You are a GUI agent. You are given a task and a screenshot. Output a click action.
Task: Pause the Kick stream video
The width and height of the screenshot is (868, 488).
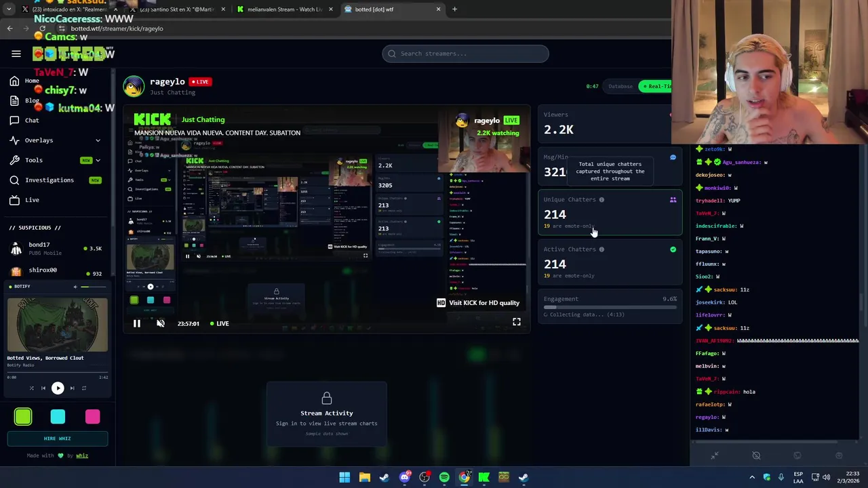[x=136, y=323]
